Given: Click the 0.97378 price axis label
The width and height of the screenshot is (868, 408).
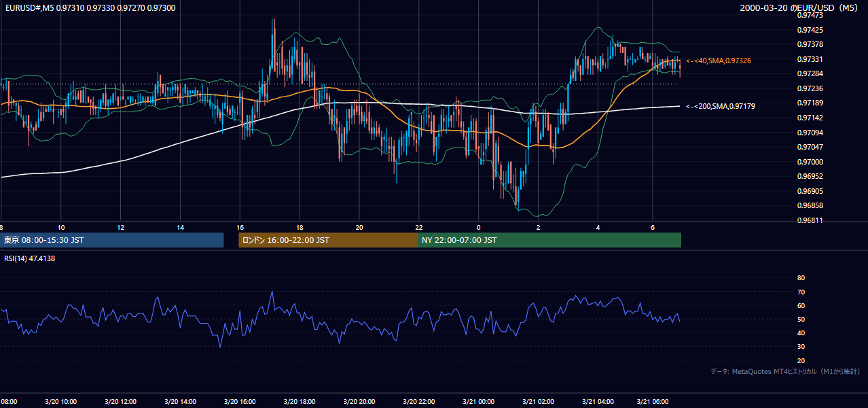Looking at the screenshot, I should [x=810, y=44].
